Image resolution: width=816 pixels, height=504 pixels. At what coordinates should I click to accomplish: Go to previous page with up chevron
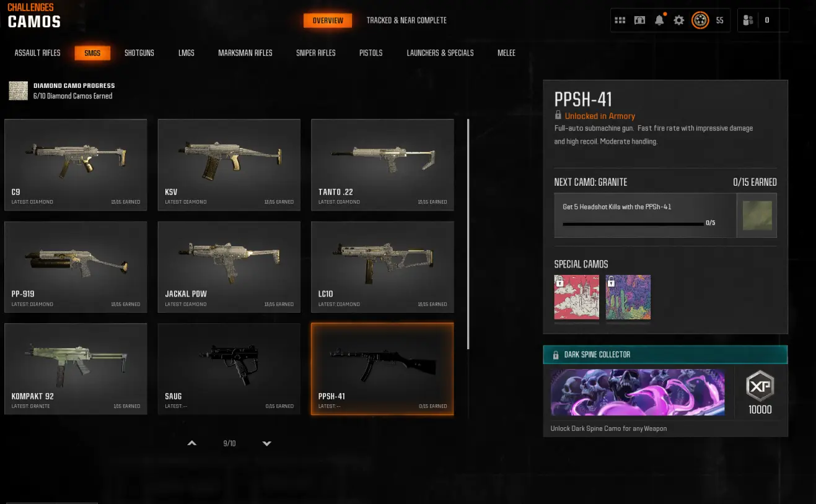pos(192,443)
